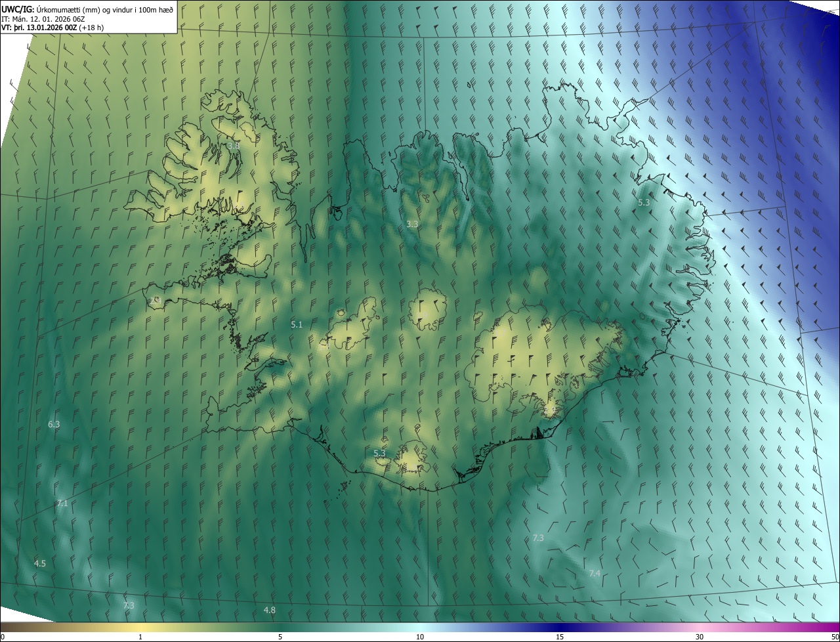Click the yellow section of the color bar
The height and width of the screenshot is (642, 840).
[141, 627]
